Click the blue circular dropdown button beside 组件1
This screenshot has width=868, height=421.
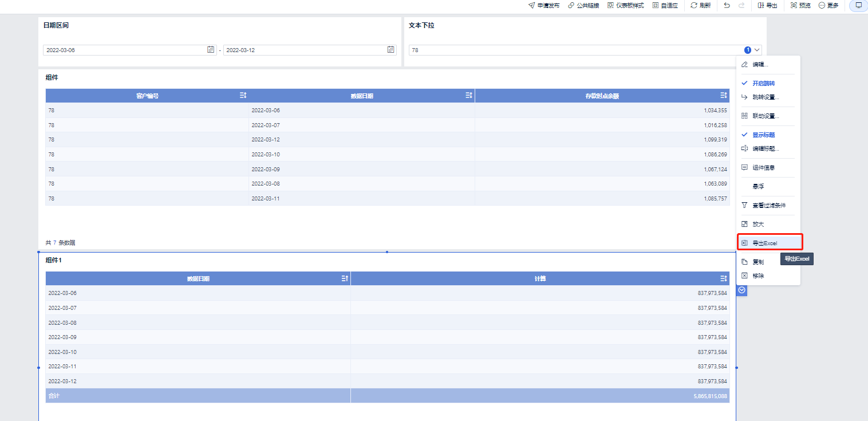coord(742,290)
